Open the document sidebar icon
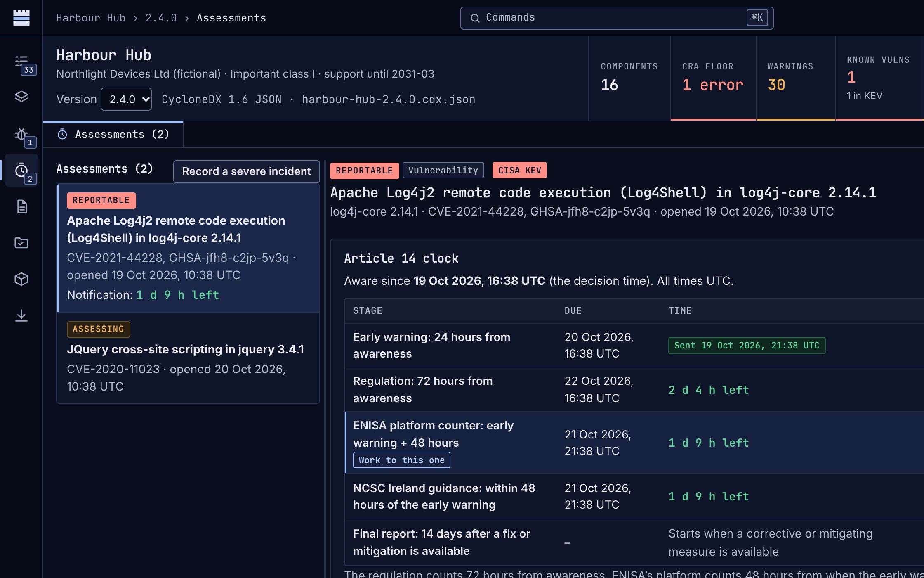Image resolution: width=924 pixels, height=578 pixels. (x=21, y=206)
